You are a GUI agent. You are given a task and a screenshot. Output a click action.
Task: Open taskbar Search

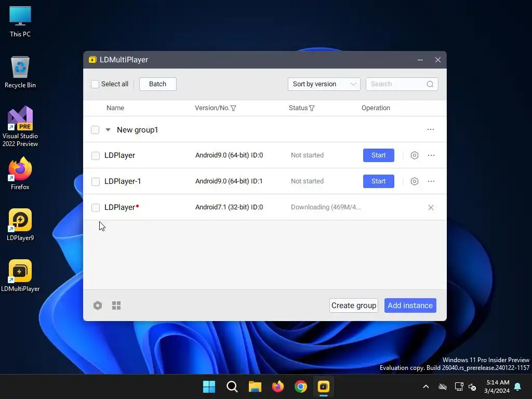tap(232, 387)
